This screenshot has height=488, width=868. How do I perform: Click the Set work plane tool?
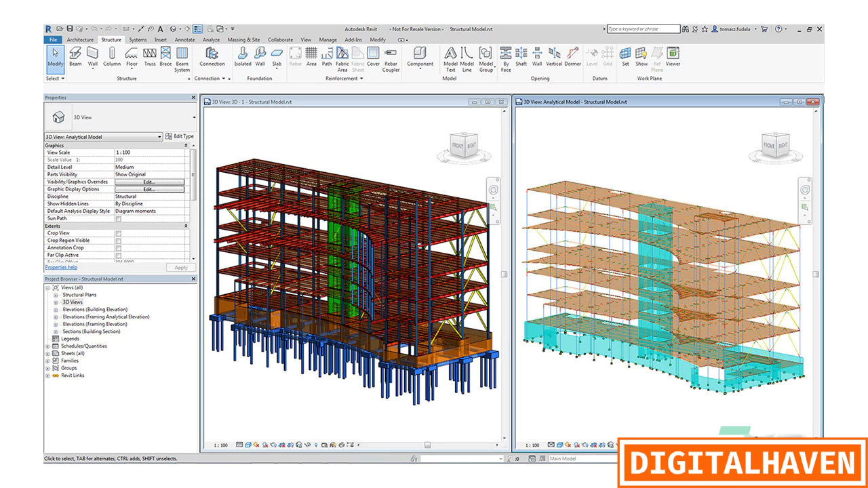click(x=625, y=57)
